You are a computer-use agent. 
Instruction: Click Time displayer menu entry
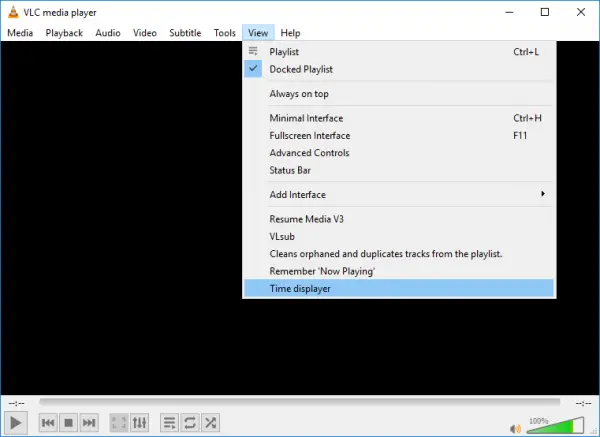[399, 289]
